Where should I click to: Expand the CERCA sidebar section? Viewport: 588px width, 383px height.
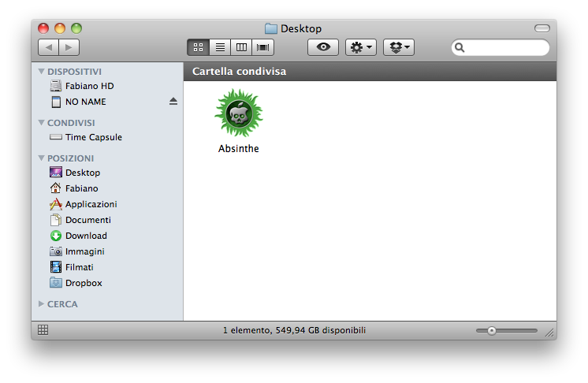[42, 303]
